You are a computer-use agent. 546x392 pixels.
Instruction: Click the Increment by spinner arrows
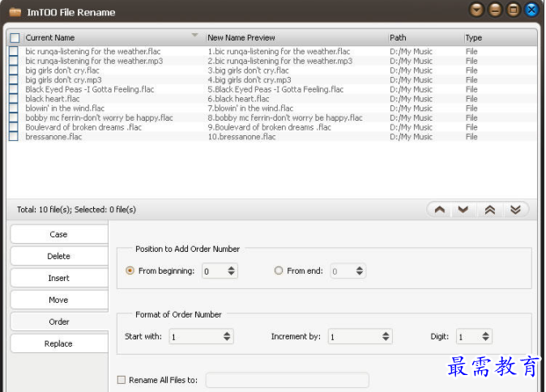pos(386,336)
